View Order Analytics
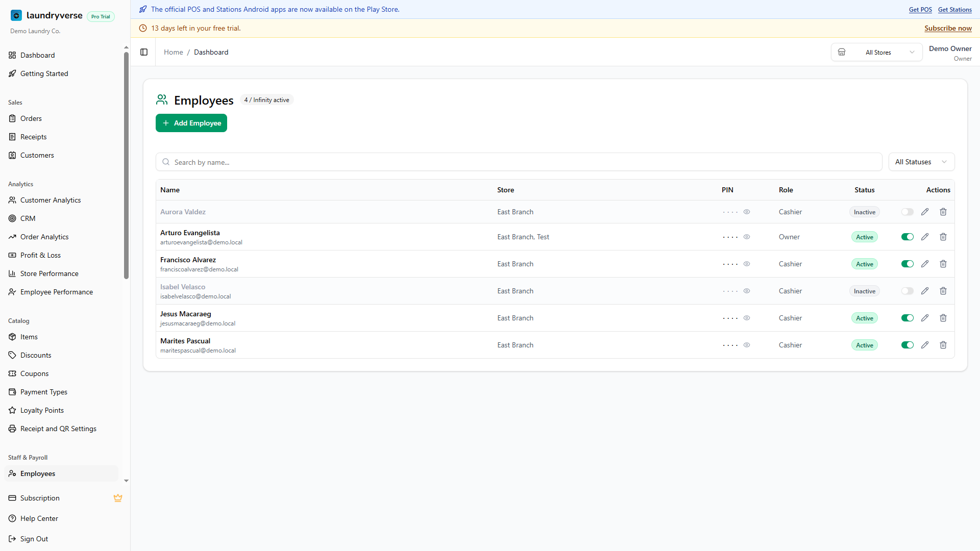The height and width of the screenshot is (551, 980). [x=61, y=237]
